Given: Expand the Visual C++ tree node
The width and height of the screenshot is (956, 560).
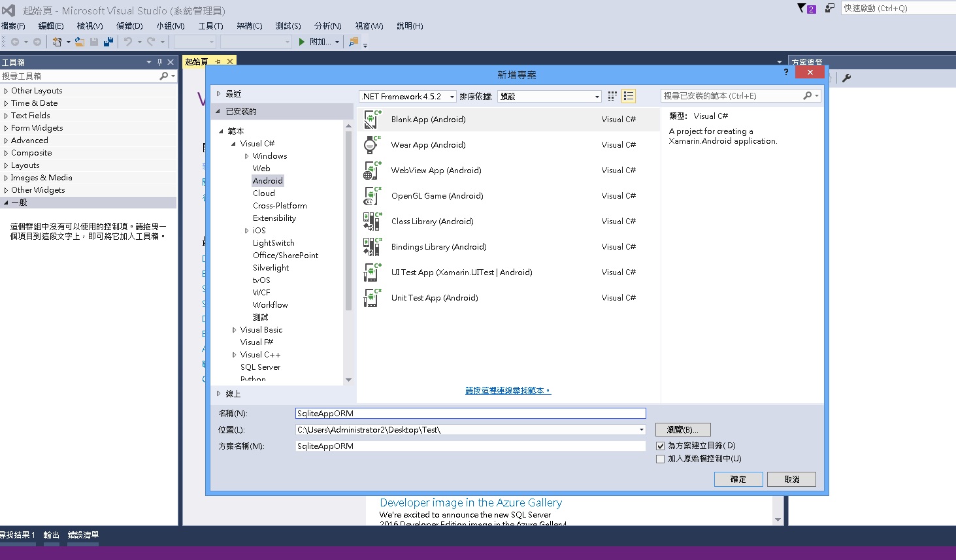Looking at the screenshot, I should point(234,355).
